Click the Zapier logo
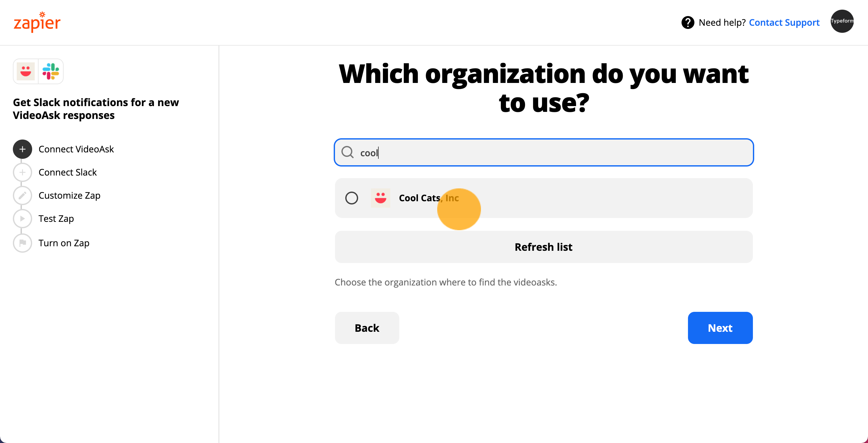The height and width of the screenshot is (443, 868). click(x=37, y=22)
